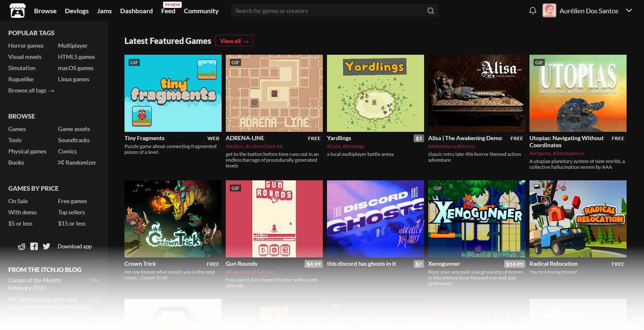Open the Multiplayer tag

(x=73, y=46)
